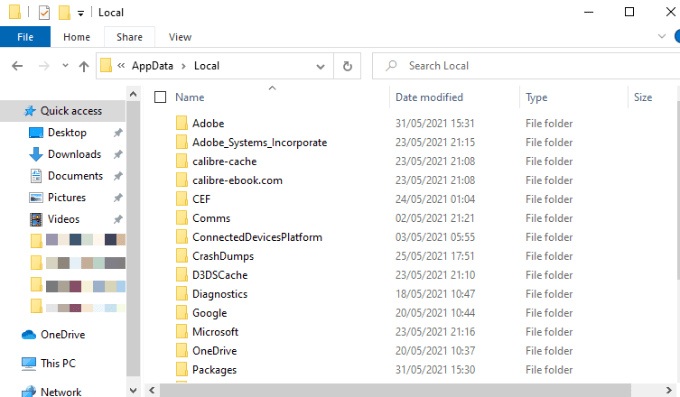Click the pin icon beside Downloads
Viewport: 680px width, 397px height.
point(118,154)
